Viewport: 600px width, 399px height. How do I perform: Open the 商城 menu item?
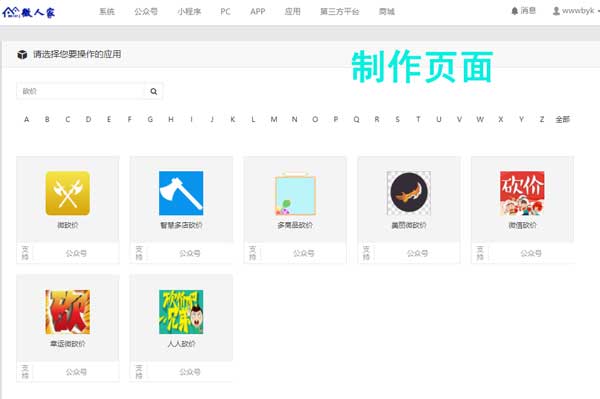click(386, 11)
